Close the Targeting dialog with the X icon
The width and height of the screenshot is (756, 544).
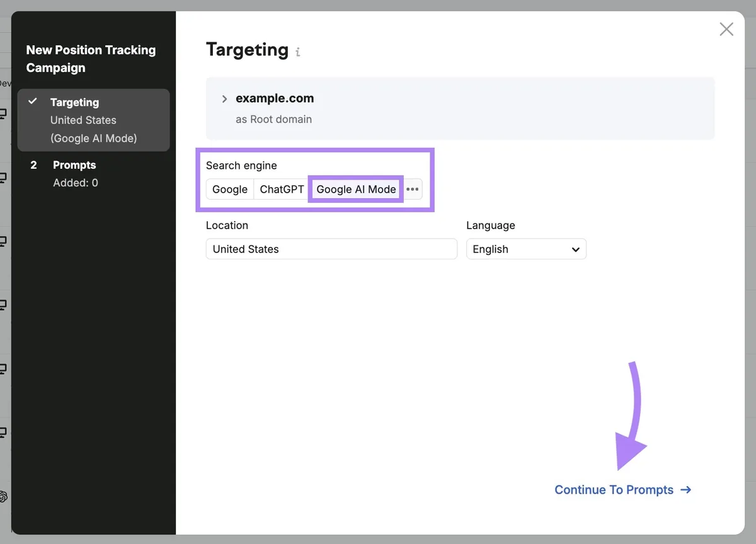(726, 29)
